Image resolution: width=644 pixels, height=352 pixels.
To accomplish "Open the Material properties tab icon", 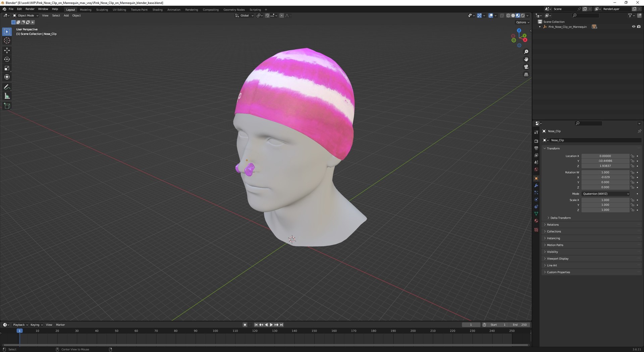I will pyautogui.click(x=536, y=221).
